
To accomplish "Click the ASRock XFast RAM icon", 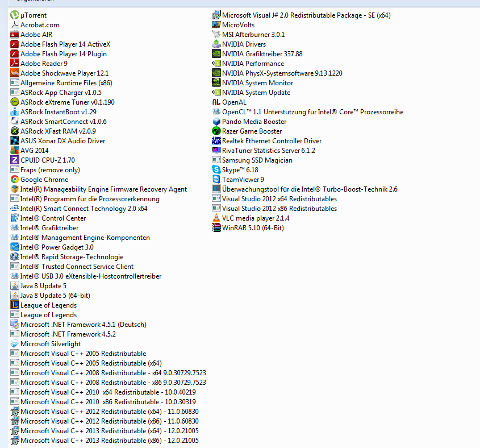I will pos(15,131).
